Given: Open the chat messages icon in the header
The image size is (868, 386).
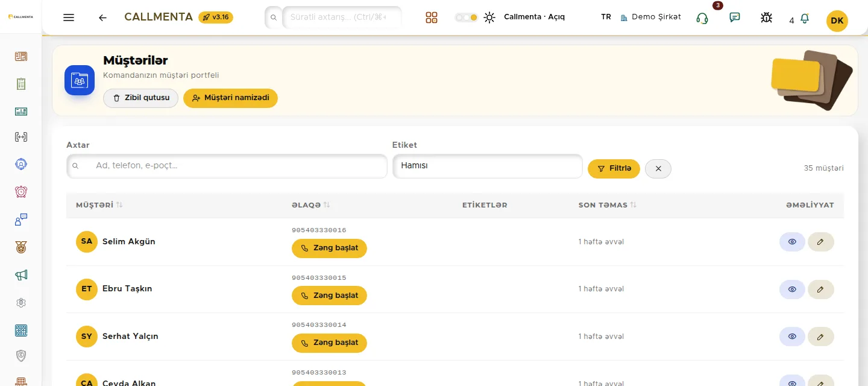Looking at the screenshot, I should pyautogui.click(x=735, y=17).
